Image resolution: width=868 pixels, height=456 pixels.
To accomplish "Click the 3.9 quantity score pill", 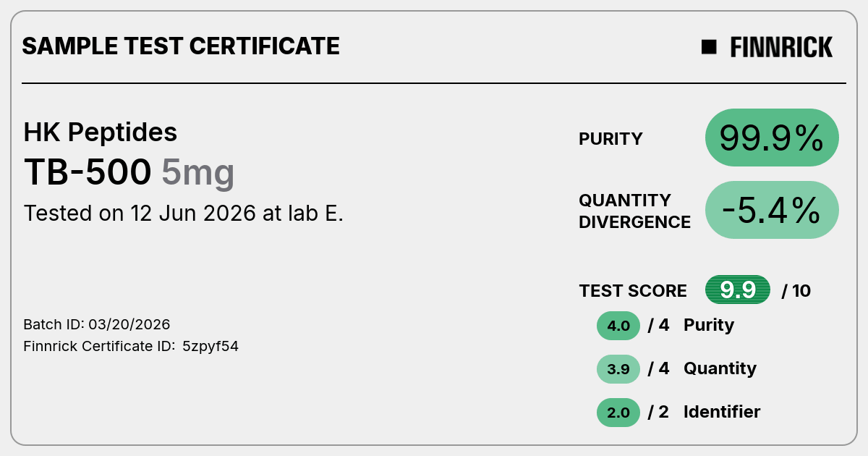I will pyautogui.click(x=618, y=369).
